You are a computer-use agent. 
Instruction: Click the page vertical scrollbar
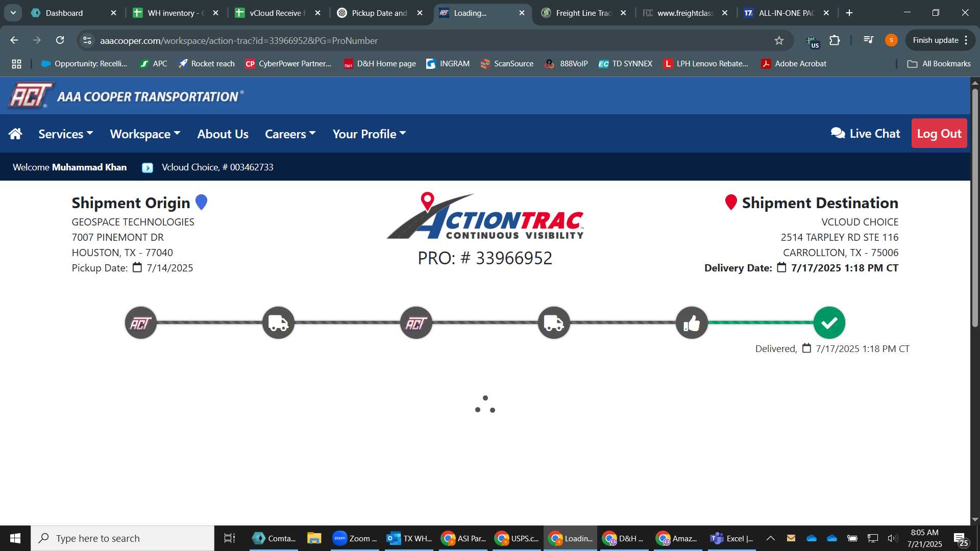[975, 208]
